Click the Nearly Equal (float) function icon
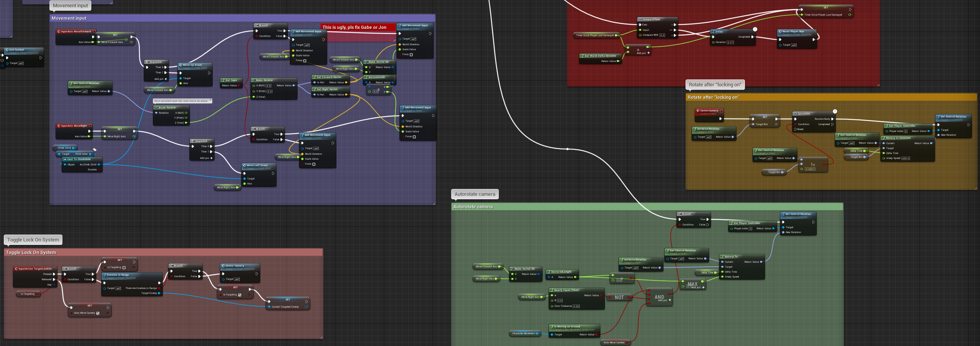This screenshot has height=346, width=980. pos(552,290)
